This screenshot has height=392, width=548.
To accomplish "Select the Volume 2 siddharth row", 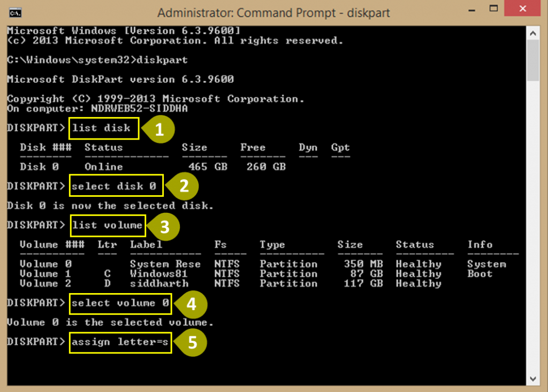I will tap(214, 283).
